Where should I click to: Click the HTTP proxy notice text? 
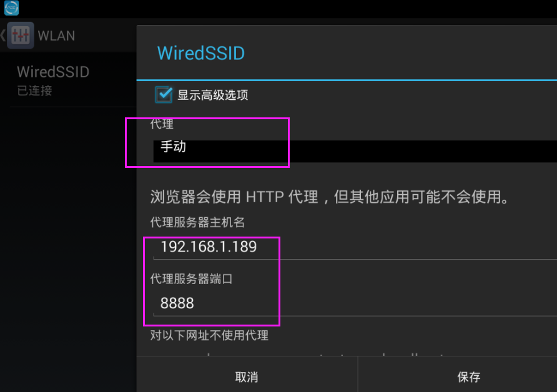click(x=328, y=197)
